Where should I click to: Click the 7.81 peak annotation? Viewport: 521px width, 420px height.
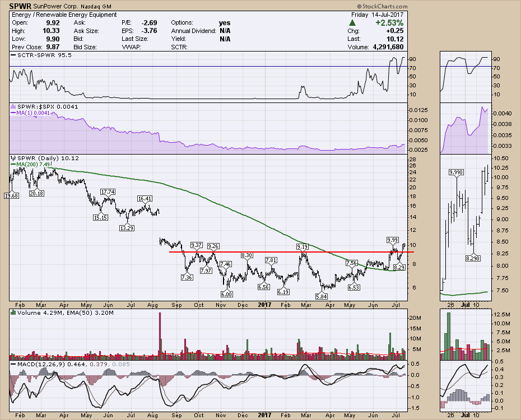[271, 260]
